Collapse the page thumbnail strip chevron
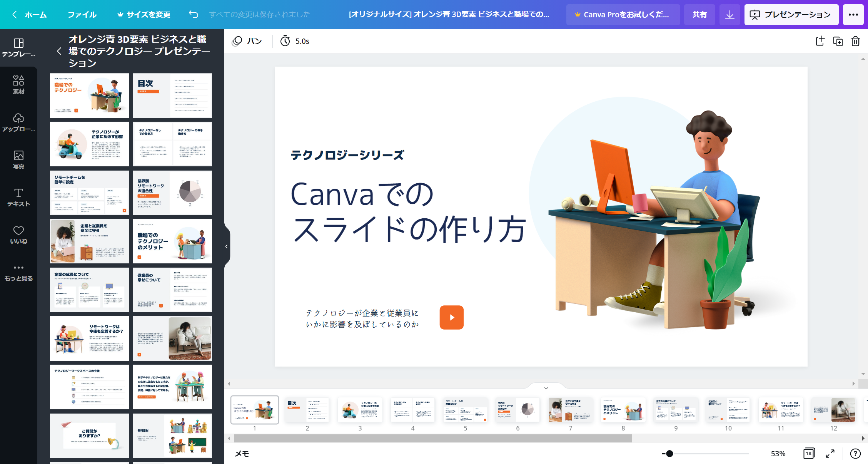868x464 pixels. click(546, 388)
